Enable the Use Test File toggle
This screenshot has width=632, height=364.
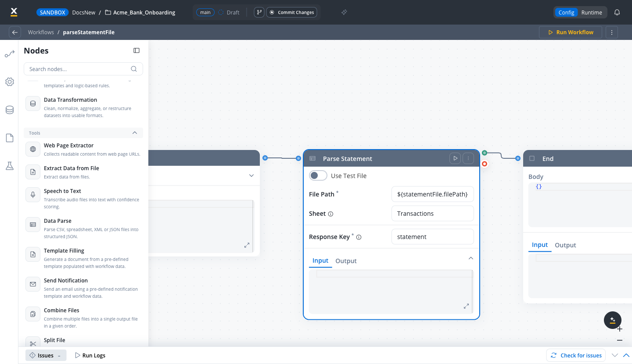[x=318, y=176]
